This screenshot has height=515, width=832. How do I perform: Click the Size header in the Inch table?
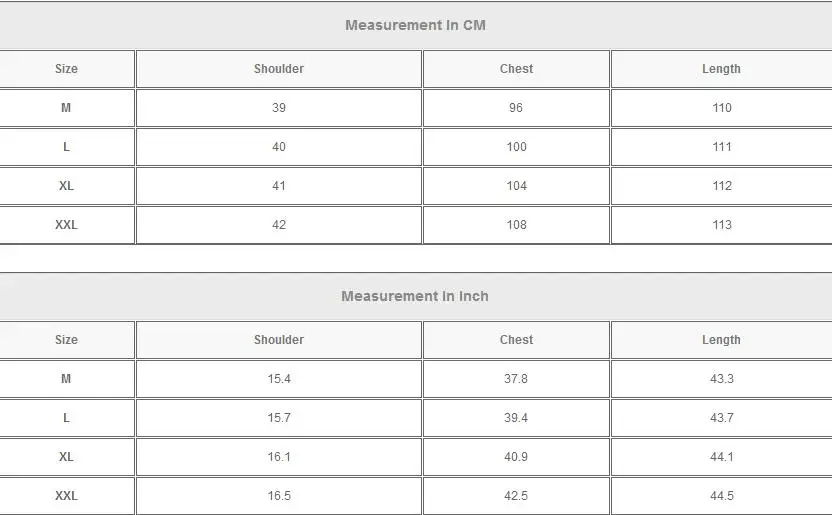(x=66, y=340)
